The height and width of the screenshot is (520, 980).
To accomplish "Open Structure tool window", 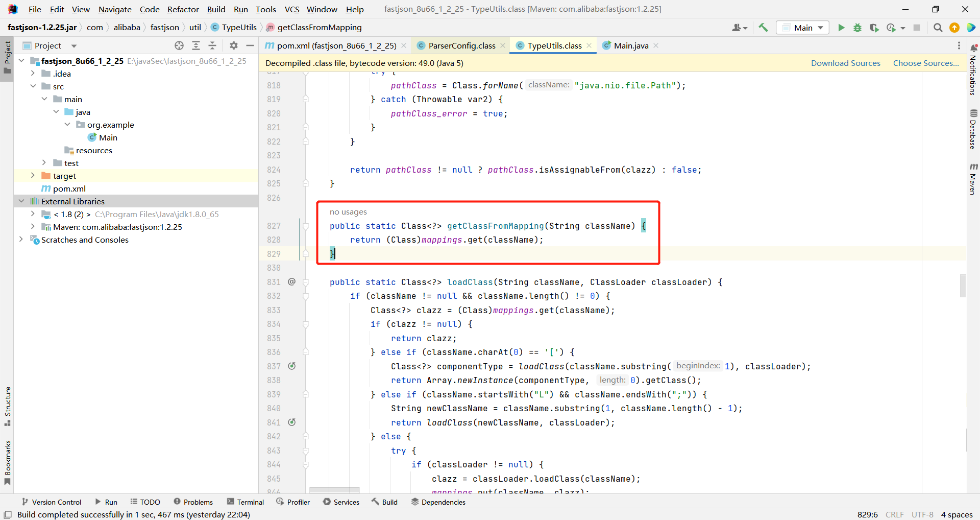I will coord(7,407).
